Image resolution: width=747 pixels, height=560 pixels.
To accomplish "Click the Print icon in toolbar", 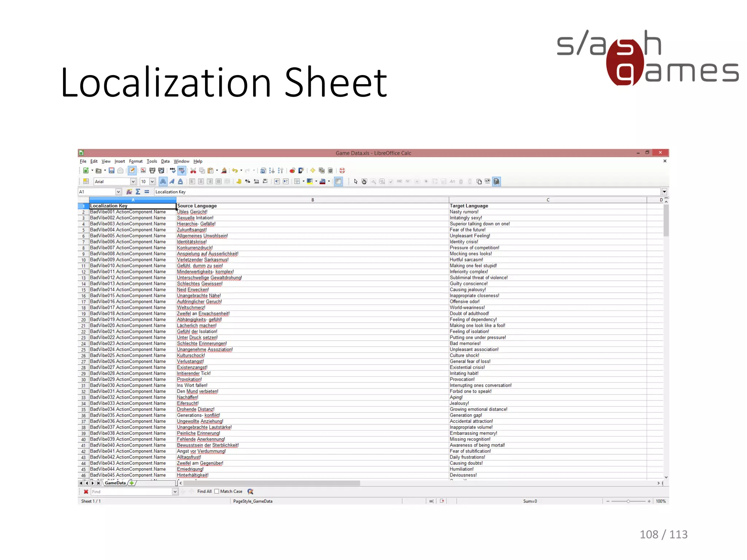I will point(152,171).
